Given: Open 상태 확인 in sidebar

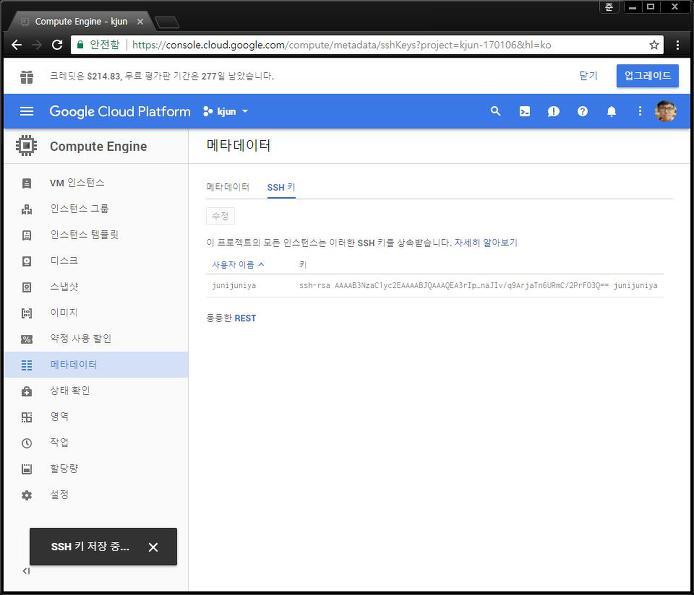Looking at the screenshot, I should click(x=69, y=390).
